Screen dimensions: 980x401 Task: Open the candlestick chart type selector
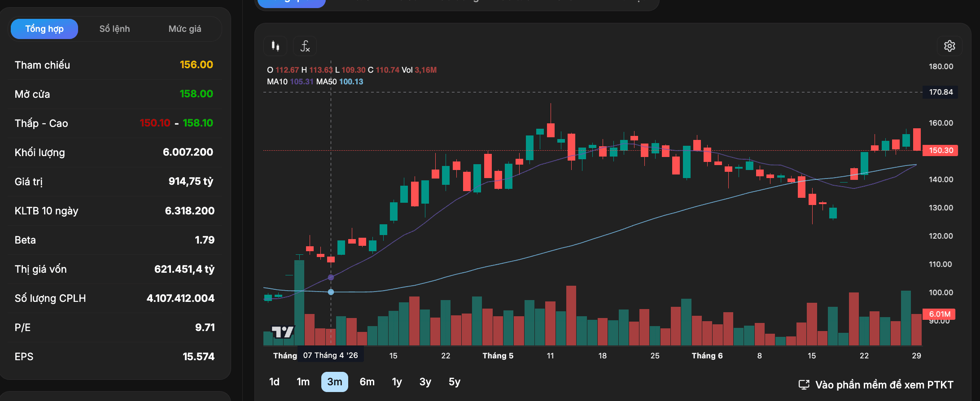pos(276,46)
